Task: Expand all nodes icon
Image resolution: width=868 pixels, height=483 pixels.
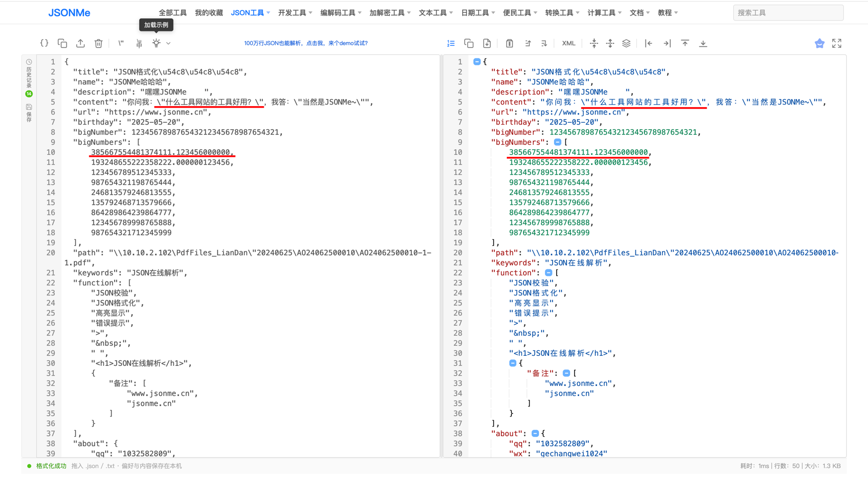Action: pyautogui.click(x=610, y=43)
